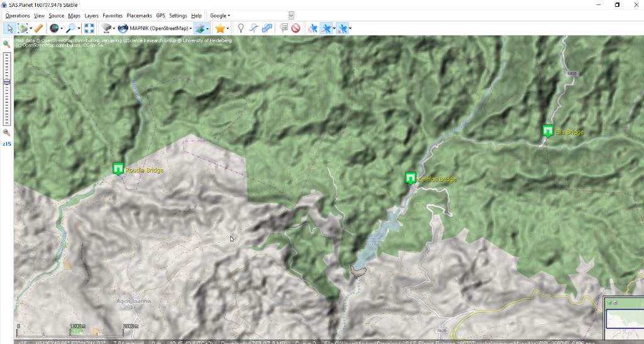This screenshot has width=644, height=344.
Task: Add a new placemark pin
Action: point(241,28)
